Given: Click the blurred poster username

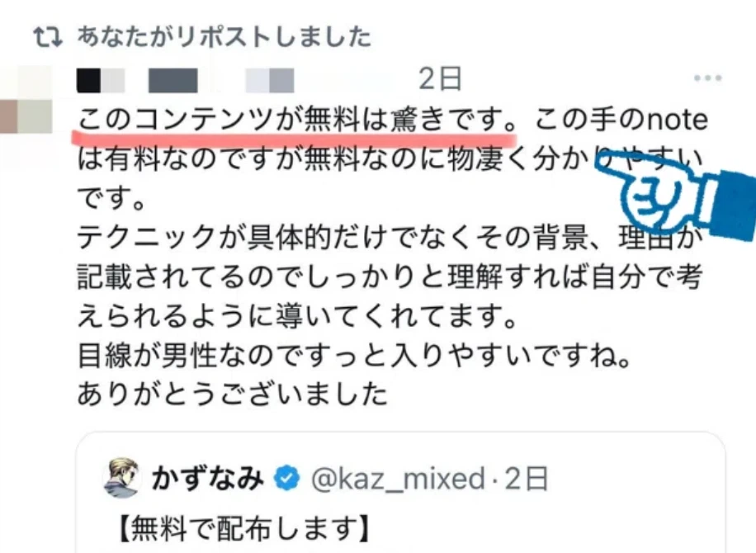Looking at the screenshot, I should [x=186, y=79].
